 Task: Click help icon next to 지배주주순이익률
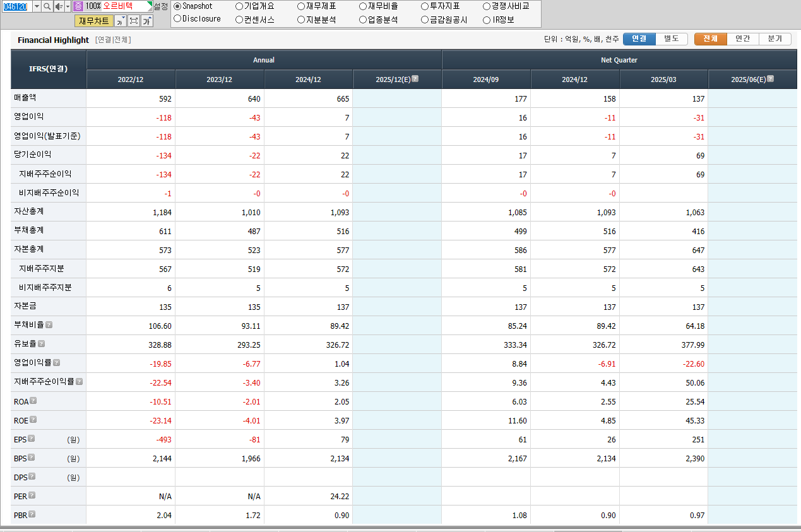(79, 382)
